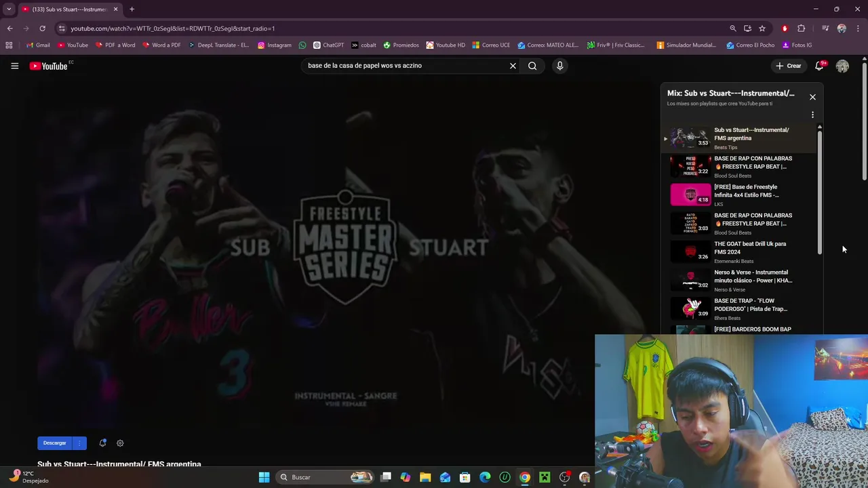Open DeepL Translate bookmark
The width and height of the screenshot is (868, 488).
point(218,45)
